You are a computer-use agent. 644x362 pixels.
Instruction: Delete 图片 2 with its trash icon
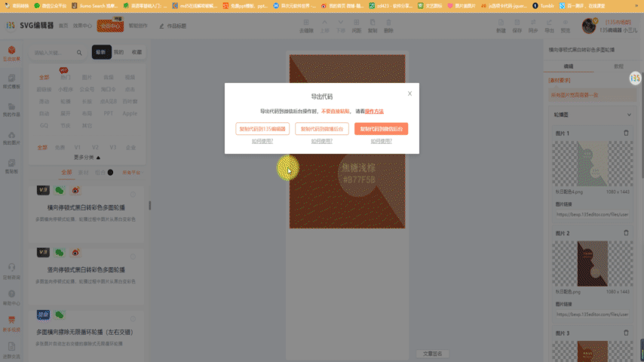click(626, 233)
